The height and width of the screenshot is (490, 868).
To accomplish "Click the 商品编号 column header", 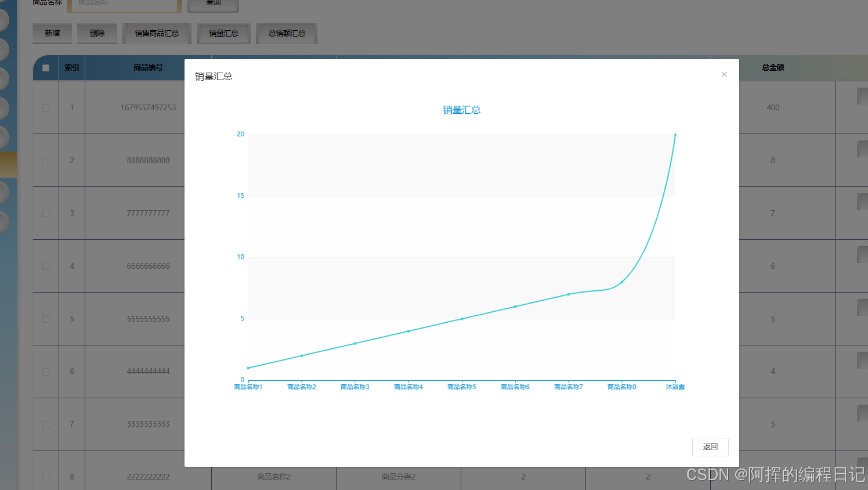I will (x=148, y=68).
